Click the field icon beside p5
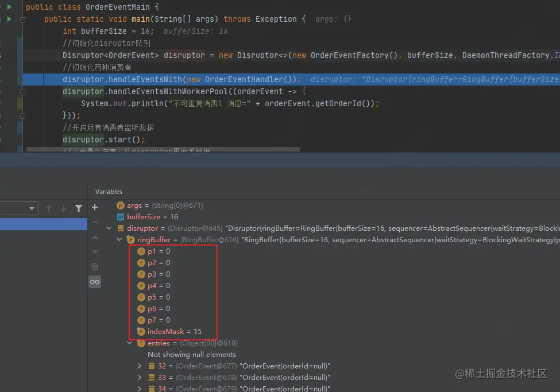560x392 pixels. (141, 297)
